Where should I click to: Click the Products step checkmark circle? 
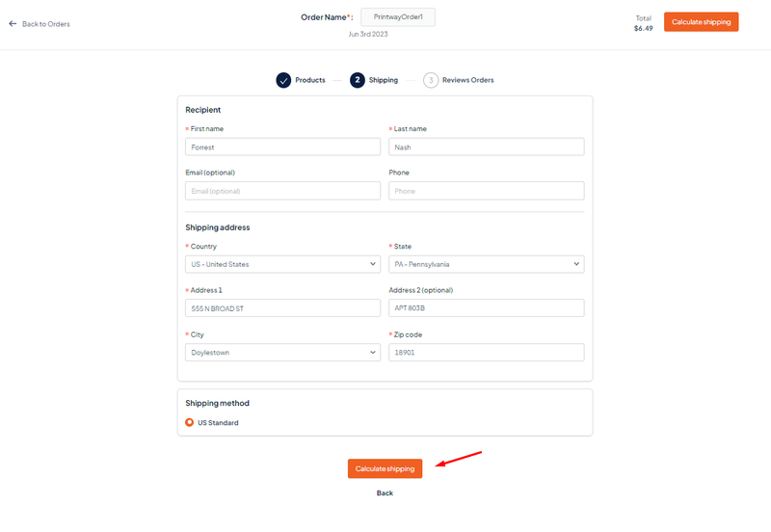click(x=283, y=80)
